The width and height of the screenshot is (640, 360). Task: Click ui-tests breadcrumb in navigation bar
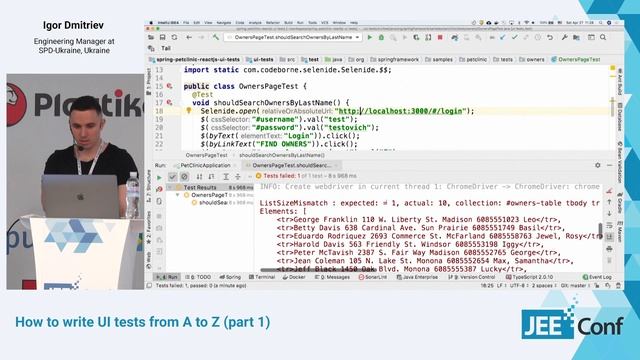point(260,60)
